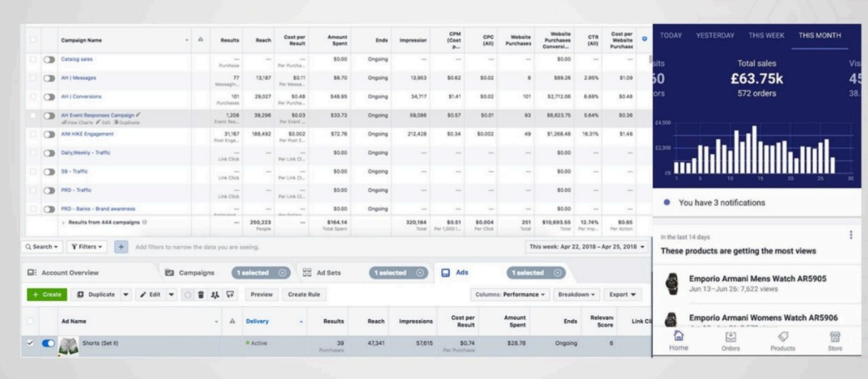Open the Columns: Performance dropdown
The height and width of the screenshot is (379, 868).
click(x=509, y=295)
